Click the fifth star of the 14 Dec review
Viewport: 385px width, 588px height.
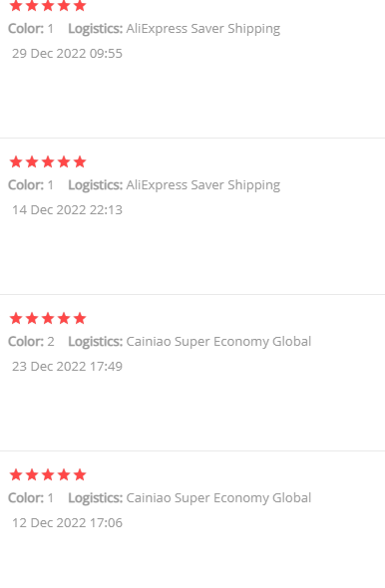coord(80,162)
